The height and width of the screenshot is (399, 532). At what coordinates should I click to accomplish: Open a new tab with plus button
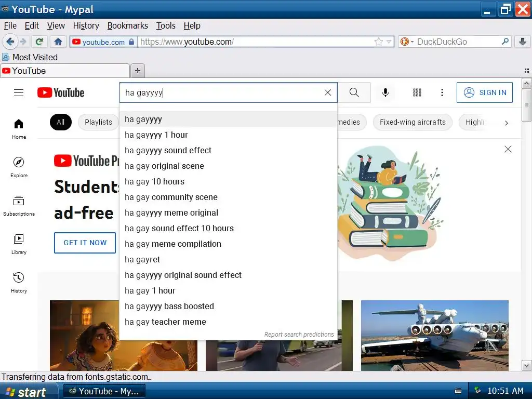pos(137,71)
